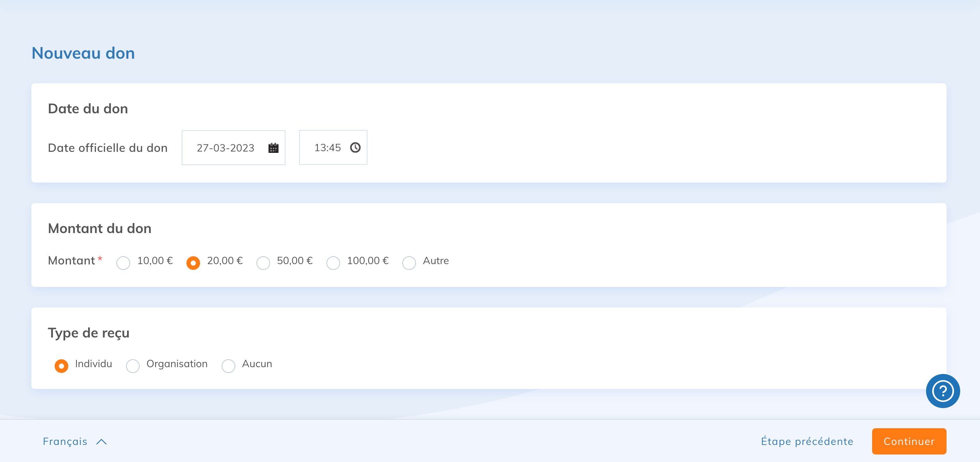The image size is (980, 462).
Task: Click the 27-03-2023 date field
Action: pos(225,148)
